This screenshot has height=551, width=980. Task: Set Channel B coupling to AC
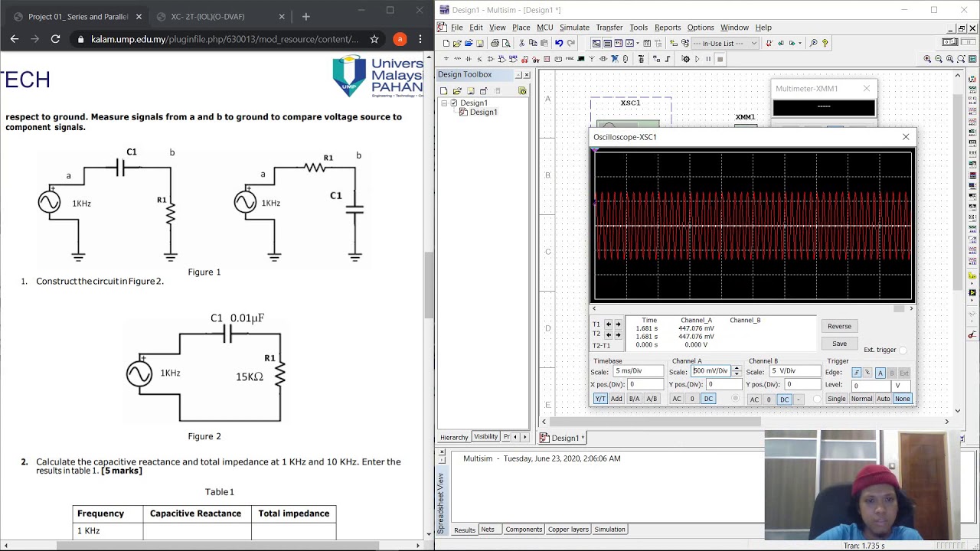(x=754, y=399)
